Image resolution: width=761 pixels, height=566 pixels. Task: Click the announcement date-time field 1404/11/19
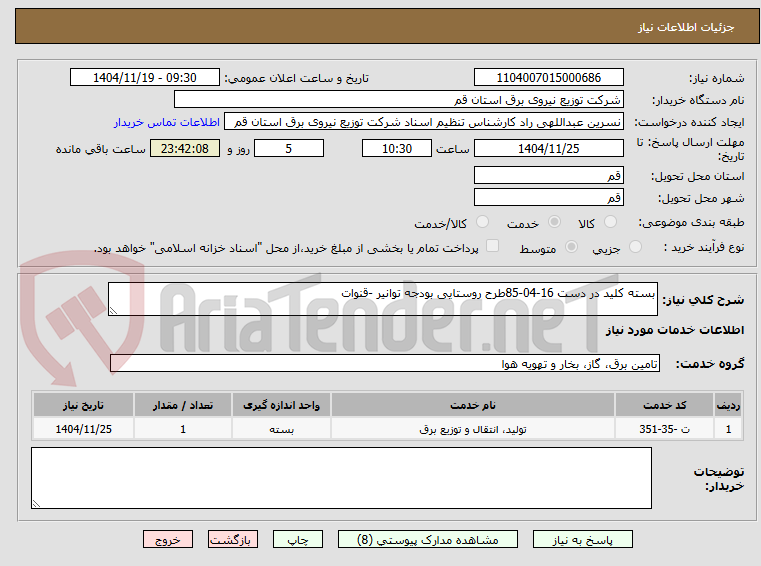[x=145, y=78]
